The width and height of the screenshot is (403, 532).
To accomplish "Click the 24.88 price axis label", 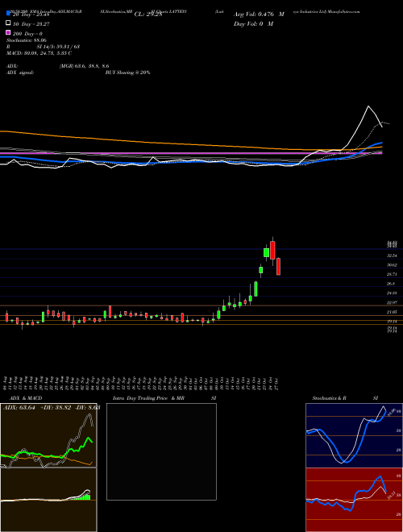I will [393, 293].
